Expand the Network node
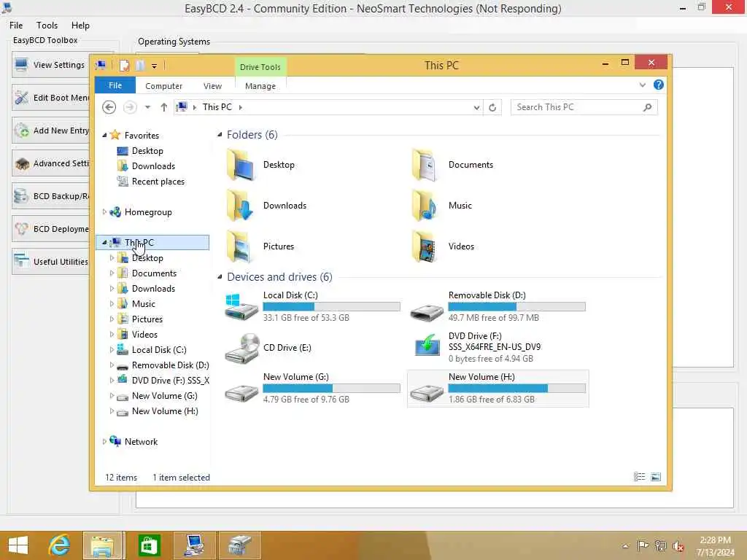 coord(104,442)
